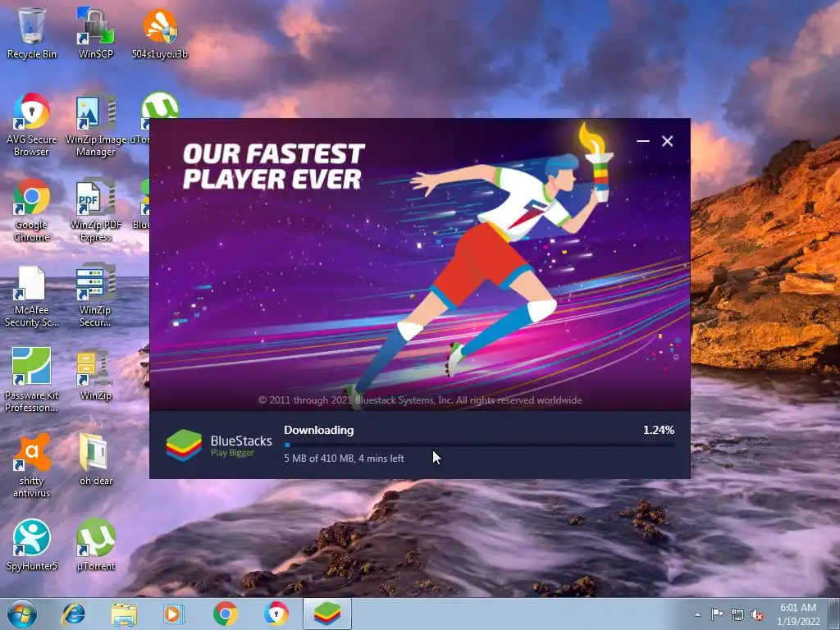
Task: Click the BlueStacks copyright notice text
Action: tap(420, 400)
